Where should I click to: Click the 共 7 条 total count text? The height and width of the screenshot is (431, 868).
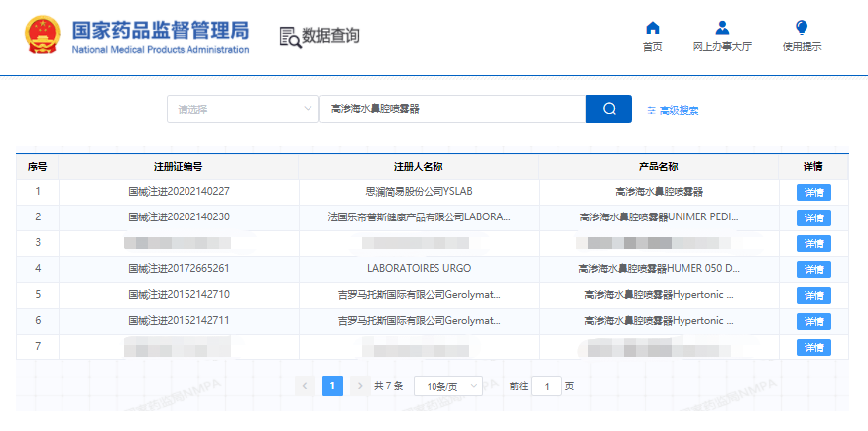point(388,386)
